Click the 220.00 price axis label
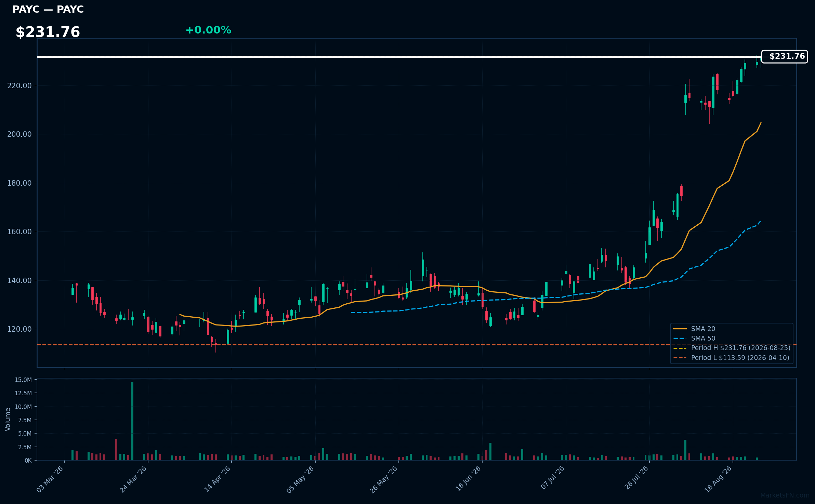Image resolution: width=815 pixels, height=504 pixels. click(x=19, y=85)
